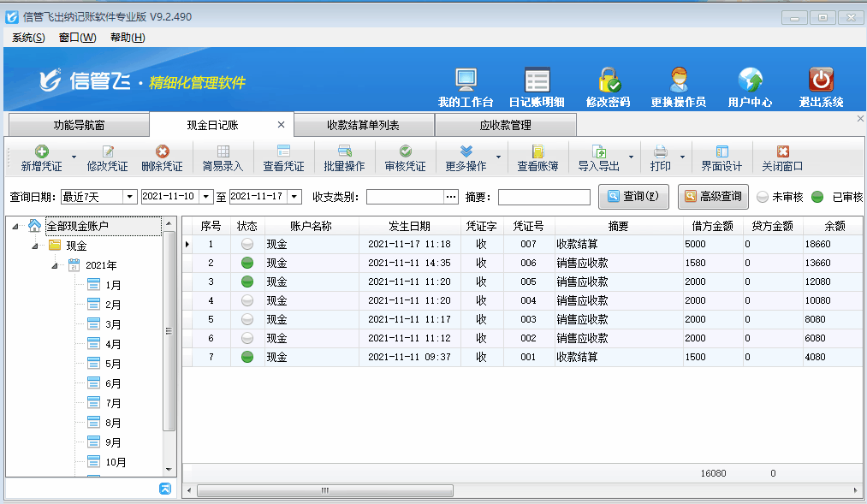Open the 用户中心 globe icon
This screenshot has width=867, height=504.
[750, 80]
